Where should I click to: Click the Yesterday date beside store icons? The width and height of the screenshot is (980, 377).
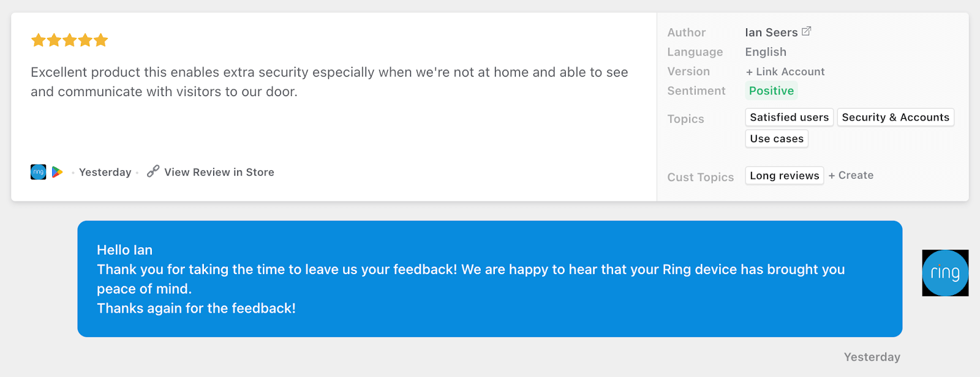coord(105,172)
